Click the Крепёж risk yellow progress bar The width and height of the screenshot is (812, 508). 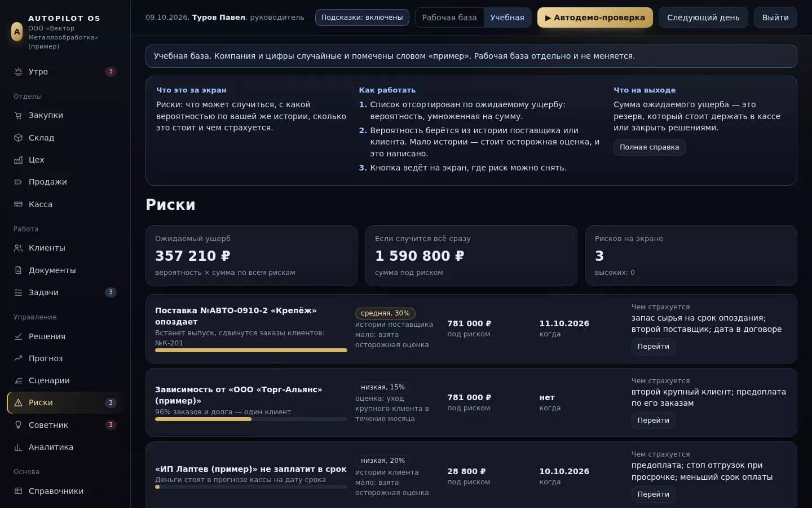(251, 351)
